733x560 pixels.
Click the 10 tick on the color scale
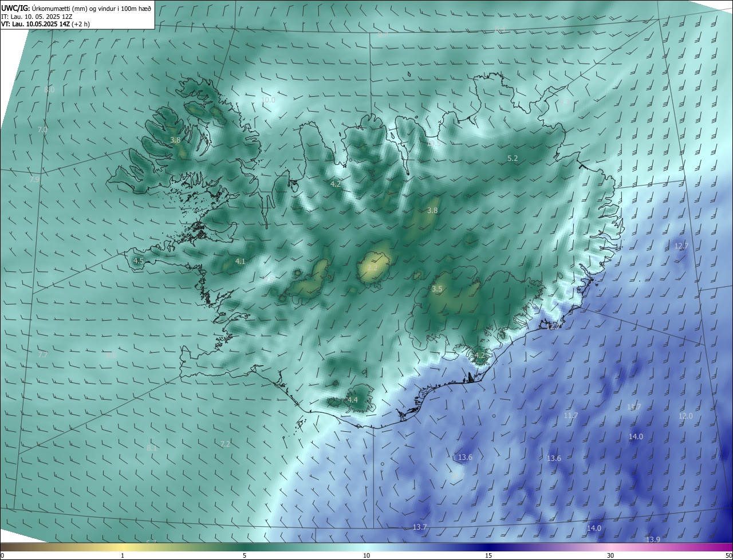point(366,555)
